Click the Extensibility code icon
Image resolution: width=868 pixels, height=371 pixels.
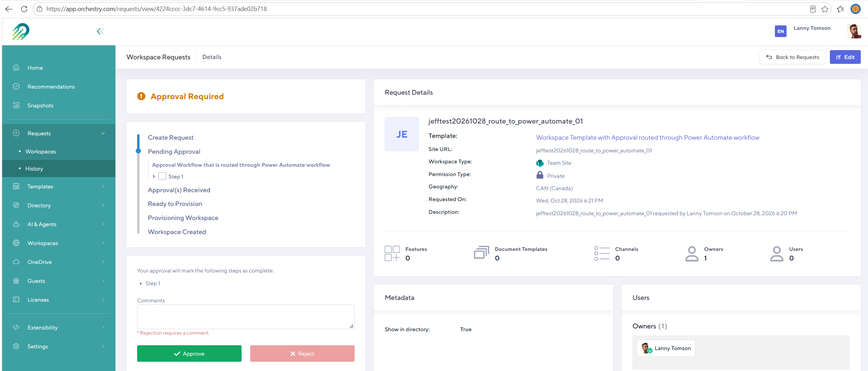coord(16,327)
